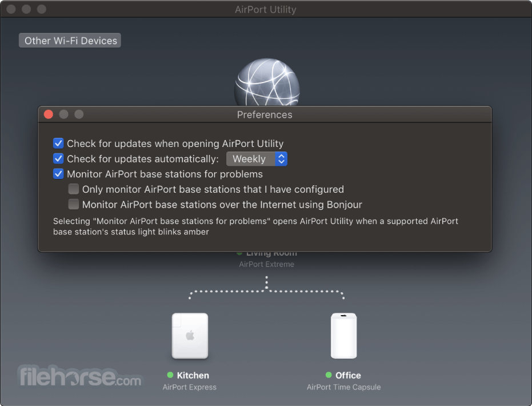Enable Only monitor base stations I have configured
Viewport: 532px width, 406px height.
tap(74, 189)
